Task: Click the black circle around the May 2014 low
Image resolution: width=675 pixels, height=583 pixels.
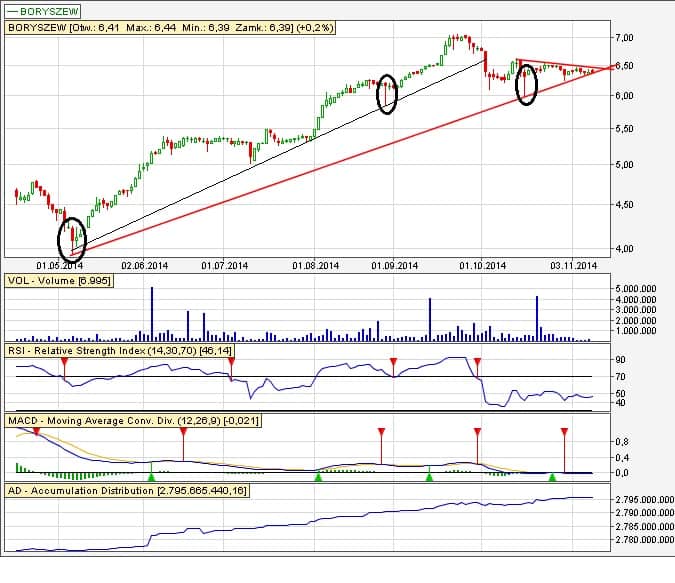Action: (x=73, y=237)
